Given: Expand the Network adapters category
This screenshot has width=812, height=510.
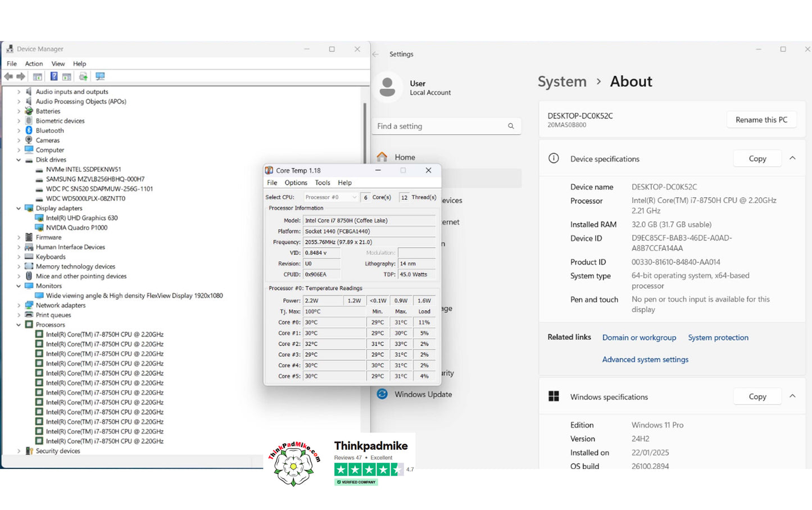Looking at the screenshot, I should 19,305.
